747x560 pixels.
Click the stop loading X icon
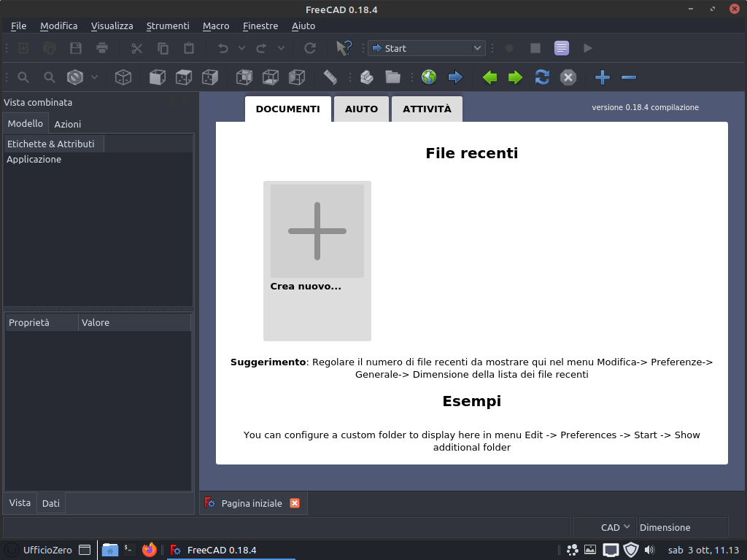pos(568,77)
